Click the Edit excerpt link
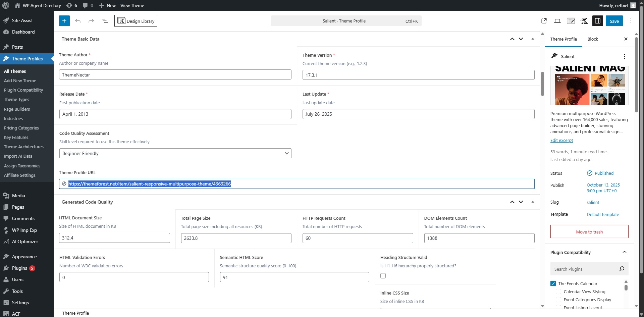The height and width of the screenshot is (317, 644). (x=561, y=140)
